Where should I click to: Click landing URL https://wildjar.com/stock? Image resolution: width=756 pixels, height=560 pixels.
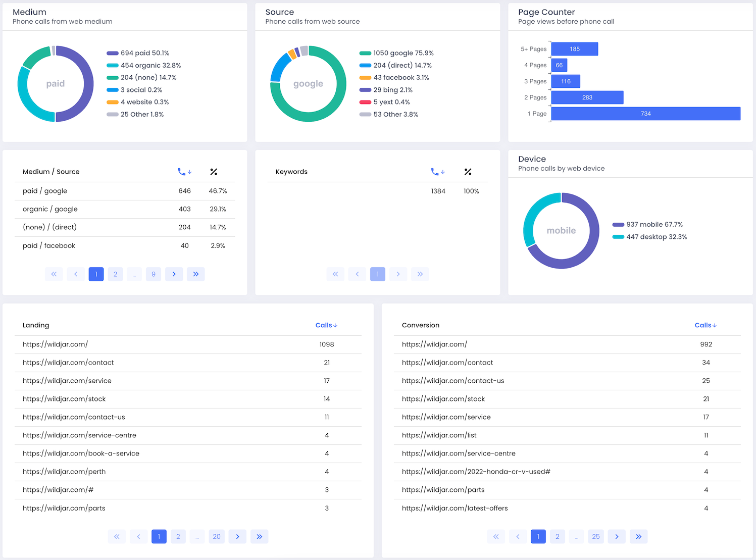tap(64, 399)
